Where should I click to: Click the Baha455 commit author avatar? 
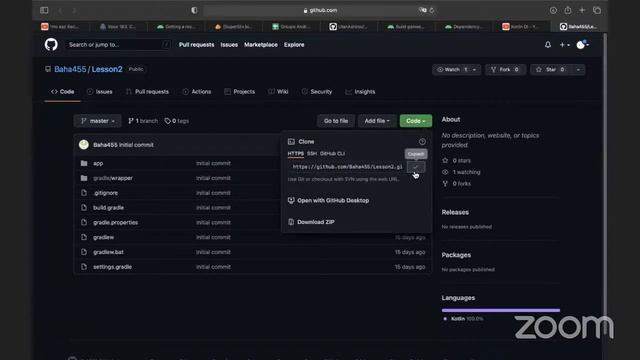tap(84, 144)
